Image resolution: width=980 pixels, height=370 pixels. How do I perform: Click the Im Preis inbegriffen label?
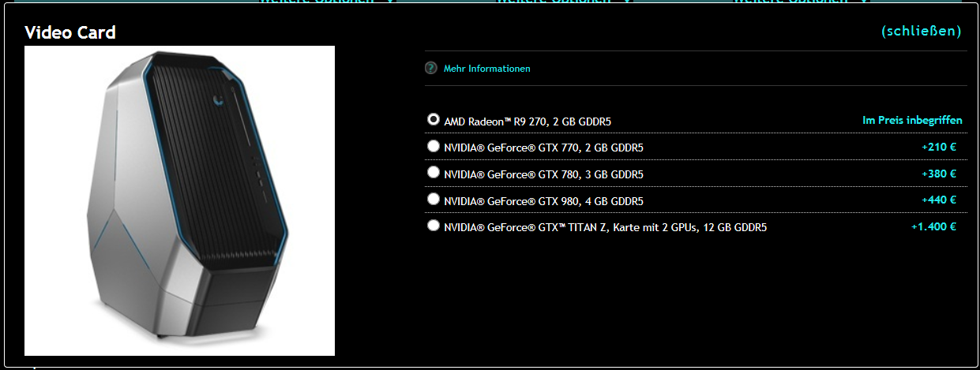912,121
